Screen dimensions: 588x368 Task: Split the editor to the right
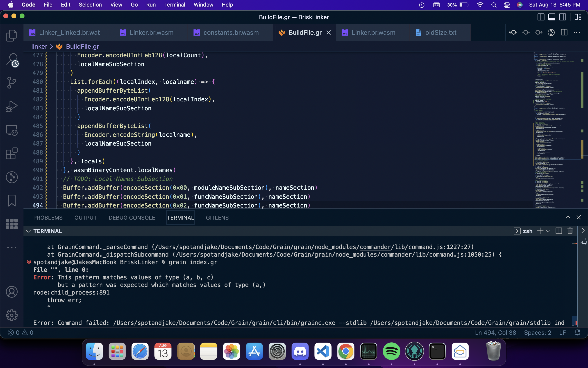564,32
